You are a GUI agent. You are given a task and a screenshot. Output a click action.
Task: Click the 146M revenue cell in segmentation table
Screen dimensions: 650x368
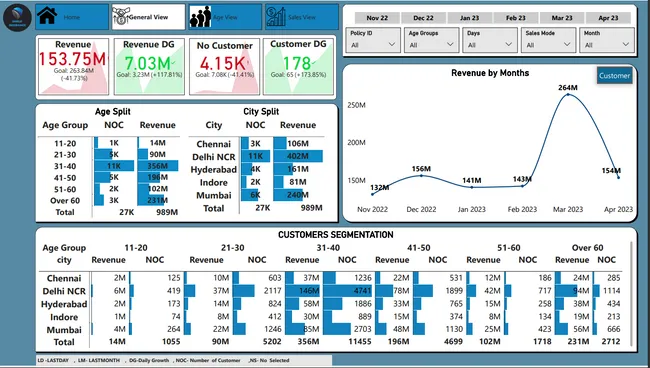[302, 291]
